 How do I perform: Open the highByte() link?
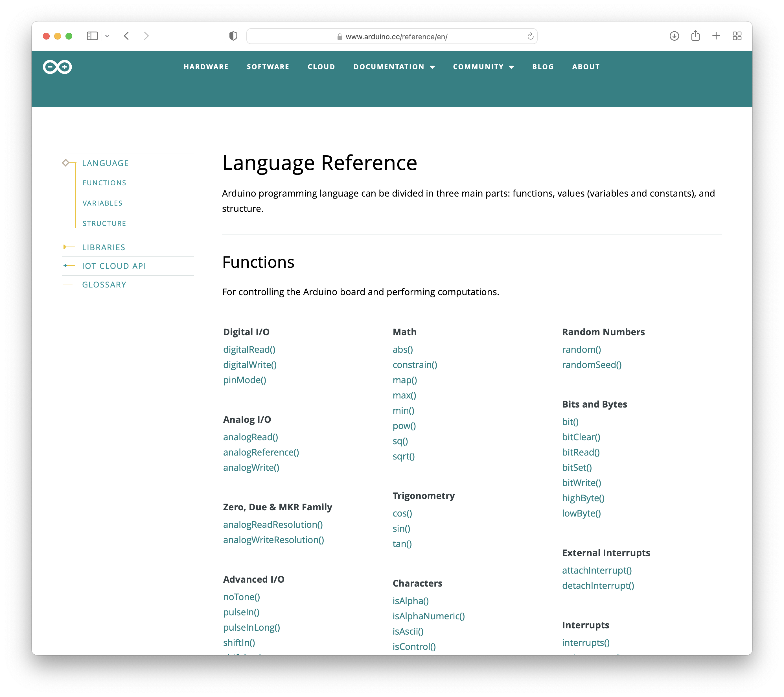point(583,498)
